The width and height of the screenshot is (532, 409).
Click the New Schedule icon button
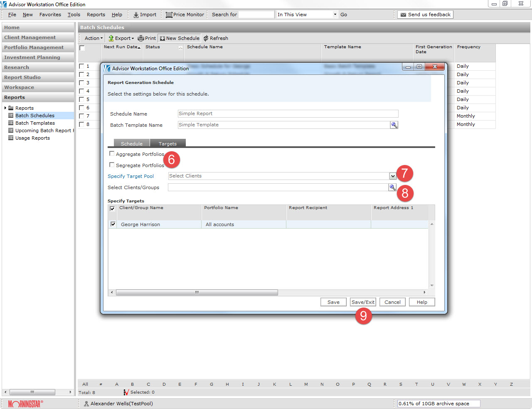pyautogui.click(x=163, y=38)
